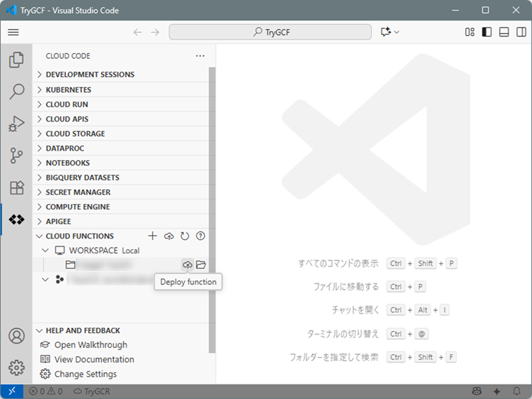Screen dimensions: 532x399
Task: Expand the BigQuery Datasets section
Action: click(x=120, y=178)
